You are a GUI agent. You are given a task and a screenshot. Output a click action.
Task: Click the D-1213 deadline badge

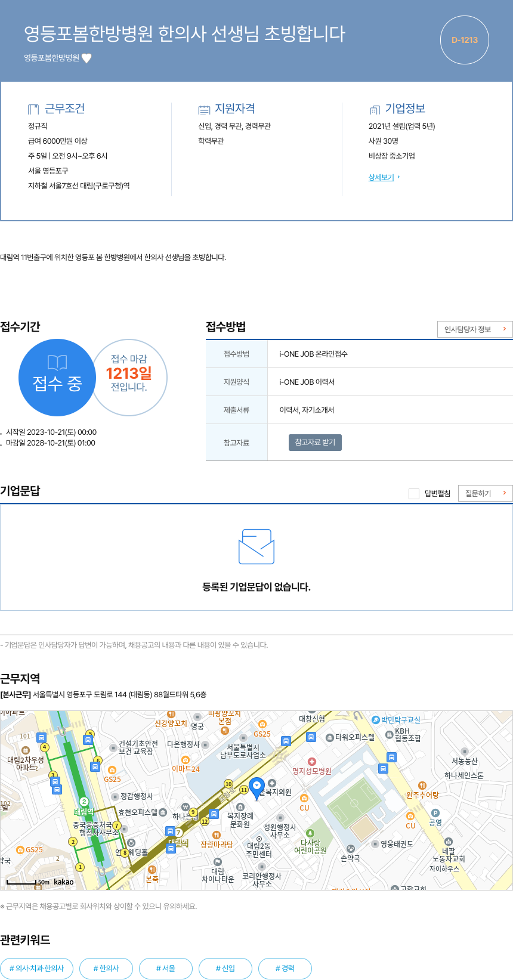[x=465, y=40]
